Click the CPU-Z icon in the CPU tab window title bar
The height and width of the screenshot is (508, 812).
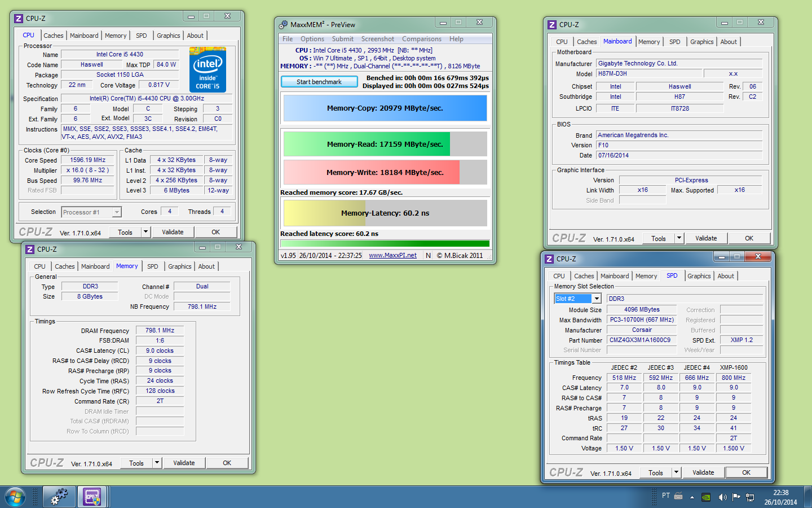coord(19,19)
